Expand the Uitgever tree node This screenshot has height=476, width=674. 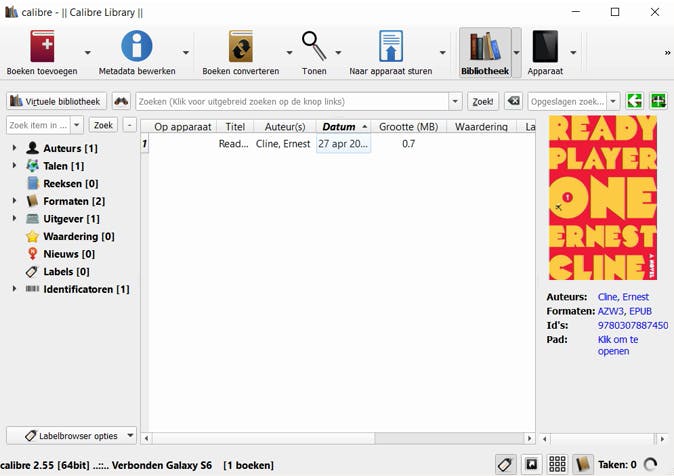click(x=14, y=218)
